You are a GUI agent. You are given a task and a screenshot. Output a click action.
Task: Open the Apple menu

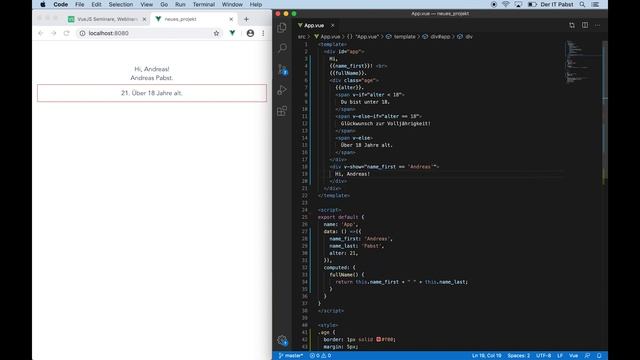point(43,4)
